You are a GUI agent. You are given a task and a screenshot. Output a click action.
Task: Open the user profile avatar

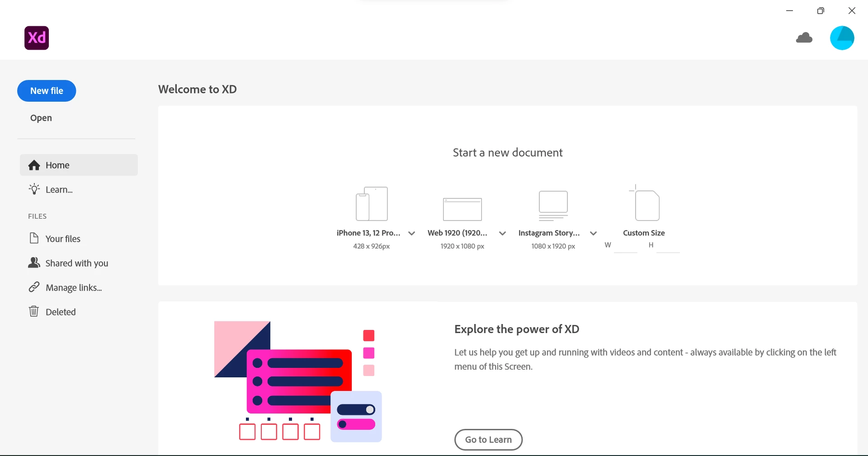click(842, 38)
